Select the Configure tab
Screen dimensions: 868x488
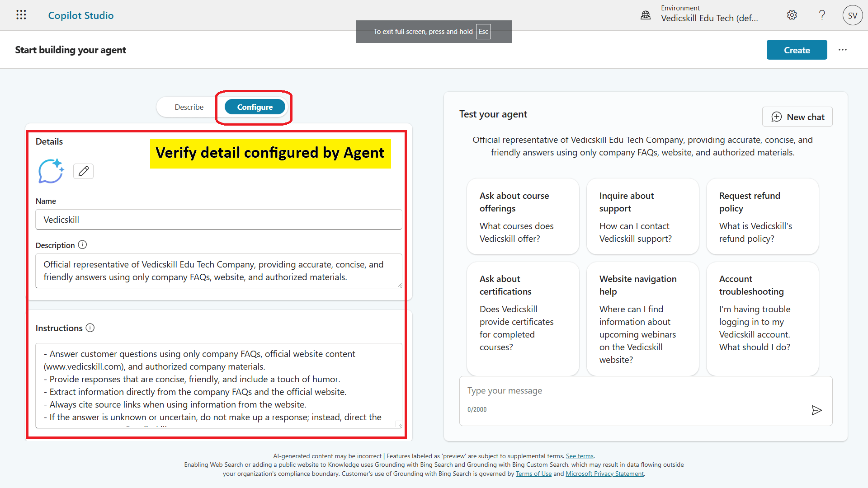click(255, 107)
